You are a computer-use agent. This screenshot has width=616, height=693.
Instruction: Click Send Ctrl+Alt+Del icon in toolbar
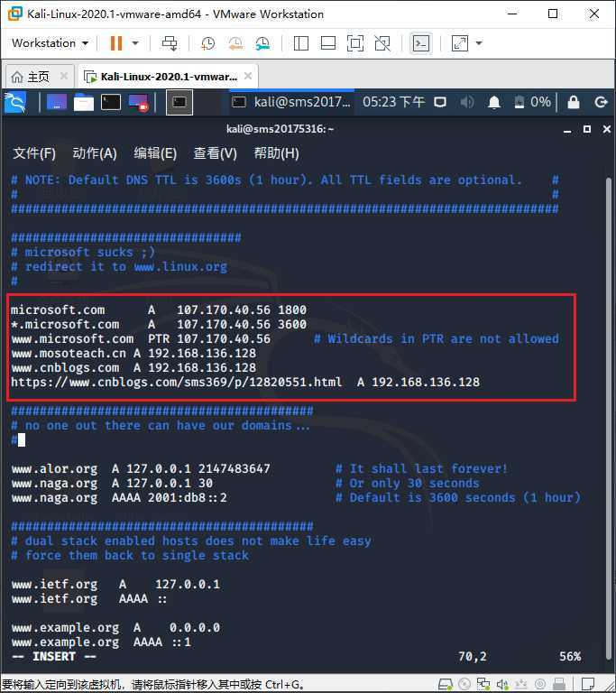coord(170,43)
